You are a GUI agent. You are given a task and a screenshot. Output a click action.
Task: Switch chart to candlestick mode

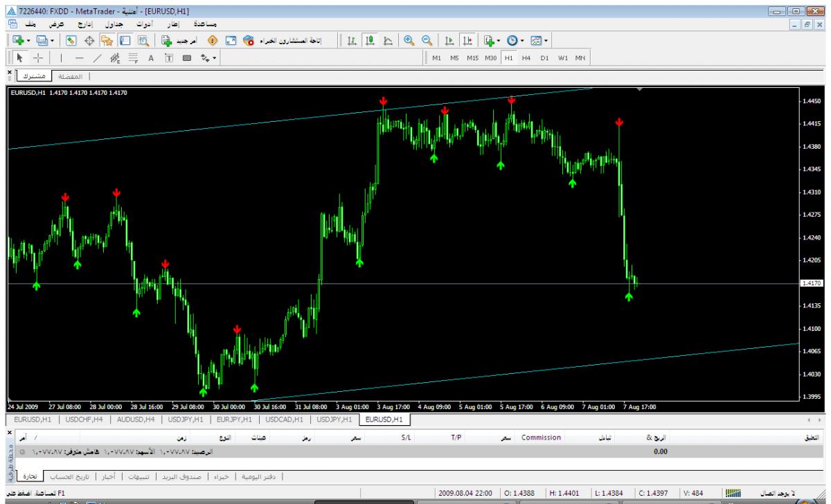(370, 40)
